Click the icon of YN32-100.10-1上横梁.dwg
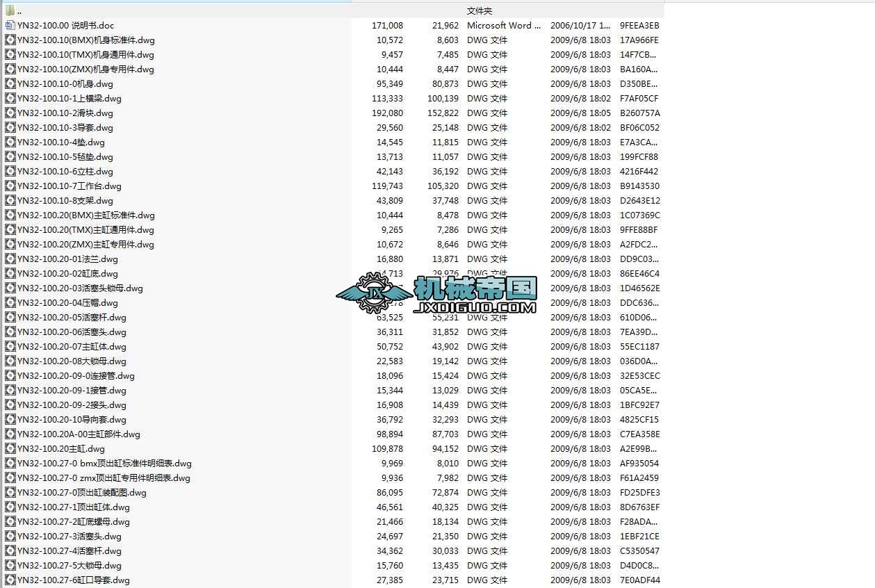Image resolution: width=875 pixels, height=588 pixels. click(10, 98)
